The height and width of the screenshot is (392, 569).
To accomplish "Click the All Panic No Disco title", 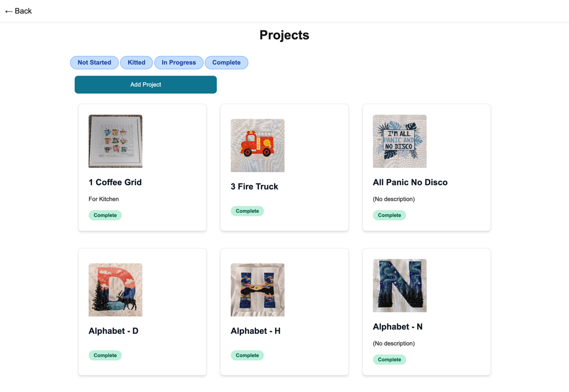I will pyautogui.click(x=410, y=182).
